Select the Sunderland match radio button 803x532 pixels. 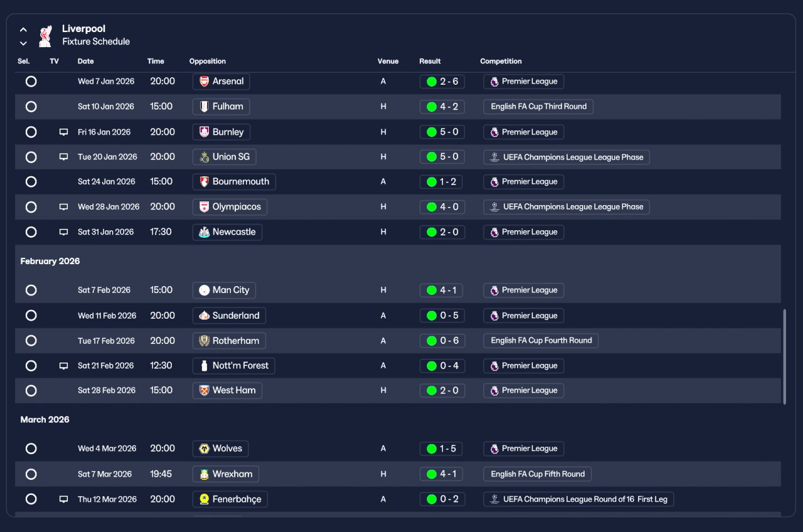31,316
